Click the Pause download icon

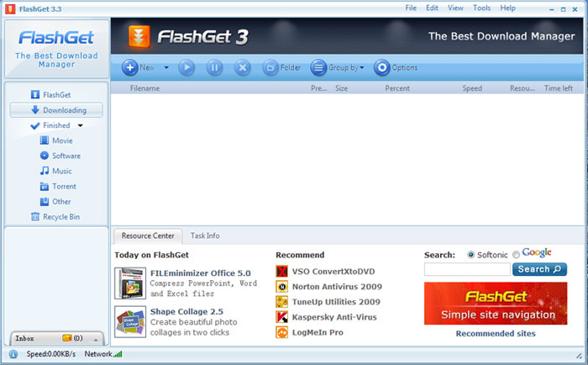214,67
